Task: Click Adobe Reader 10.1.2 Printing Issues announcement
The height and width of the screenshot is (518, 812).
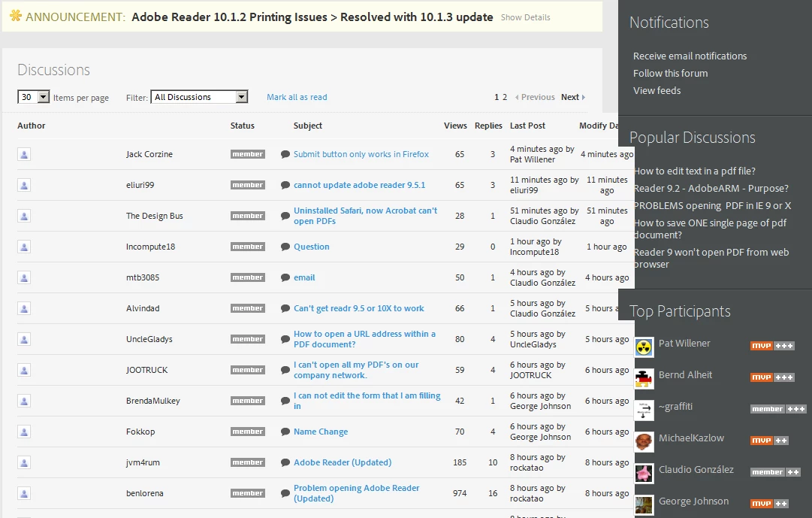Action: 312,17
